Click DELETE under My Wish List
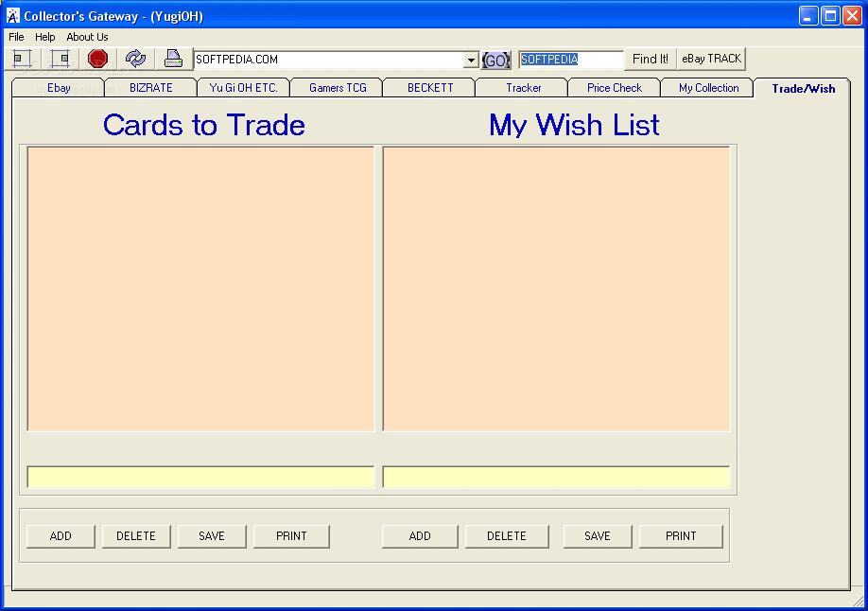868x611 pixels. point(507,536)
